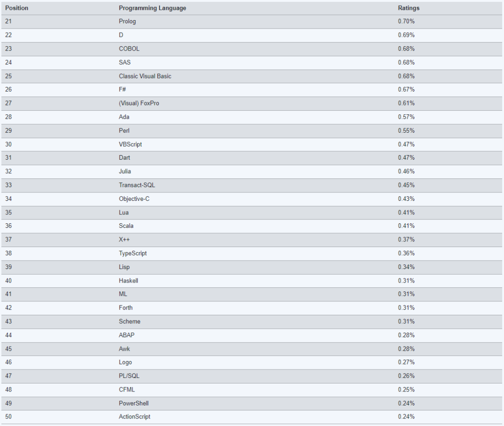Select VBScript in the table
Screen dimensions: 504x426
coord(130,144)
